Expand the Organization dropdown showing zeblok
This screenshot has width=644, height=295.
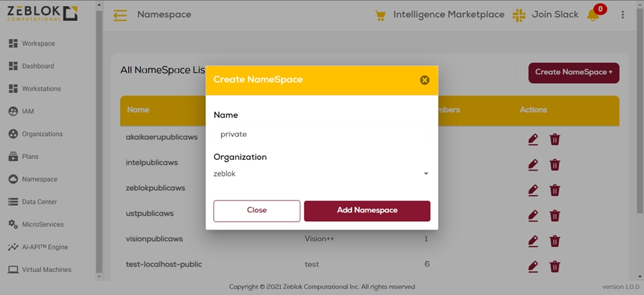pyautogui.click(x=322, y=174)
